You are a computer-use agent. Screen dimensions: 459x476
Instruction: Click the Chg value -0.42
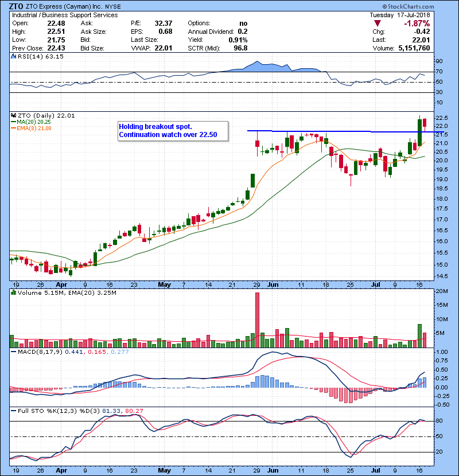[x=422, y=32]
